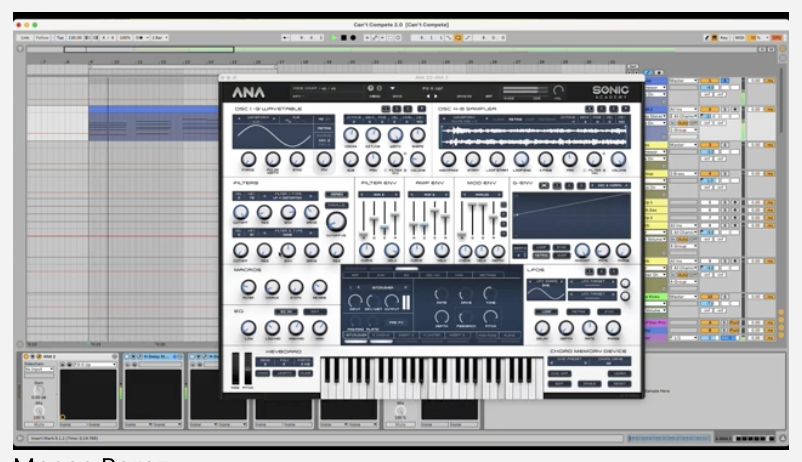
Task: Click the Filter macro knob
Action: 248,288
